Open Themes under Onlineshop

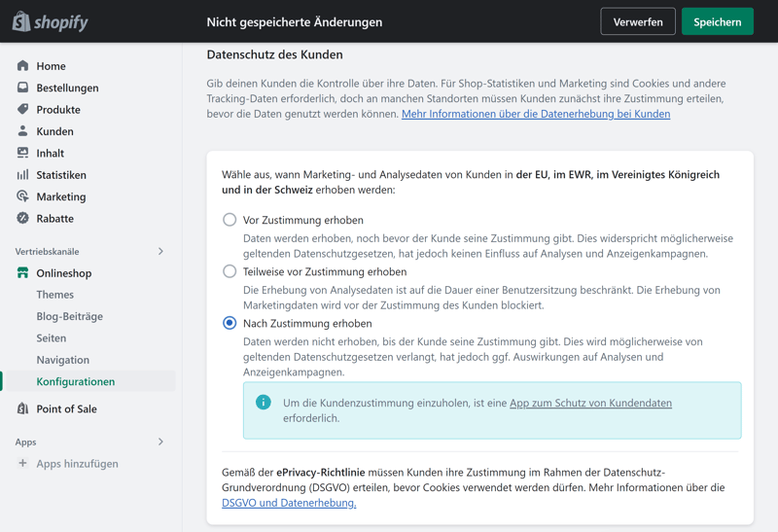click(55, 295)
